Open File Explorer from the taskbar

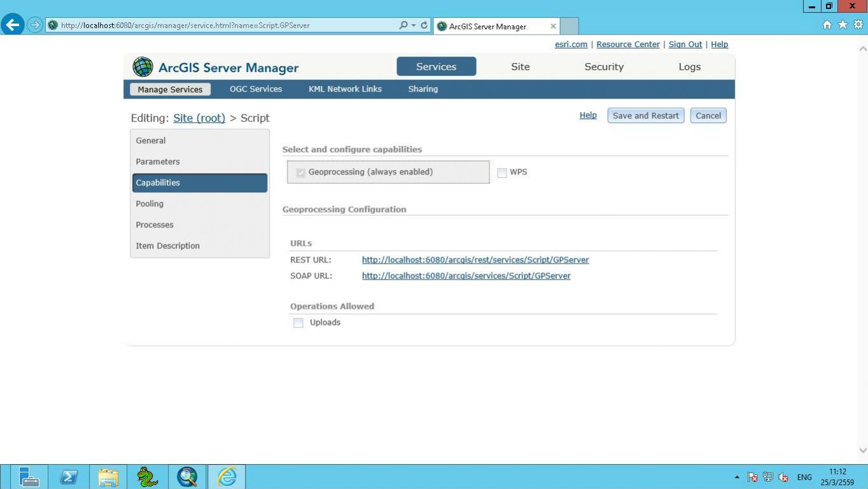(108, 477)
